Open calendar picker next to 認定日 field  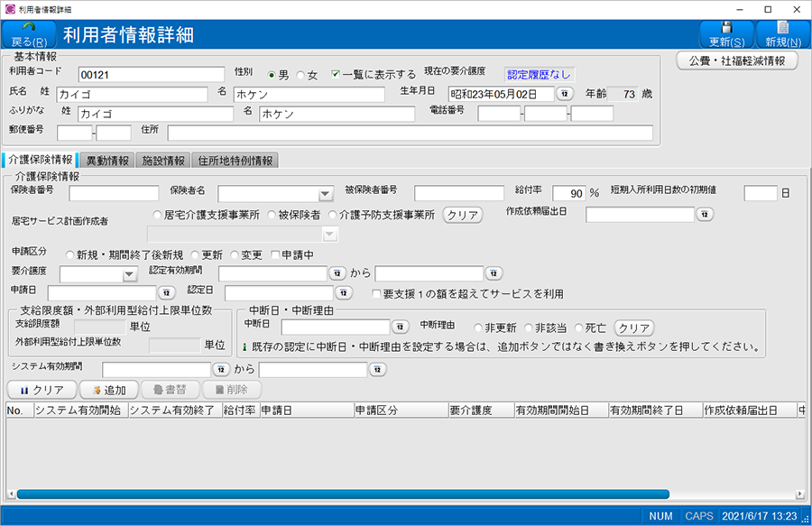click(x=344, y=292)
